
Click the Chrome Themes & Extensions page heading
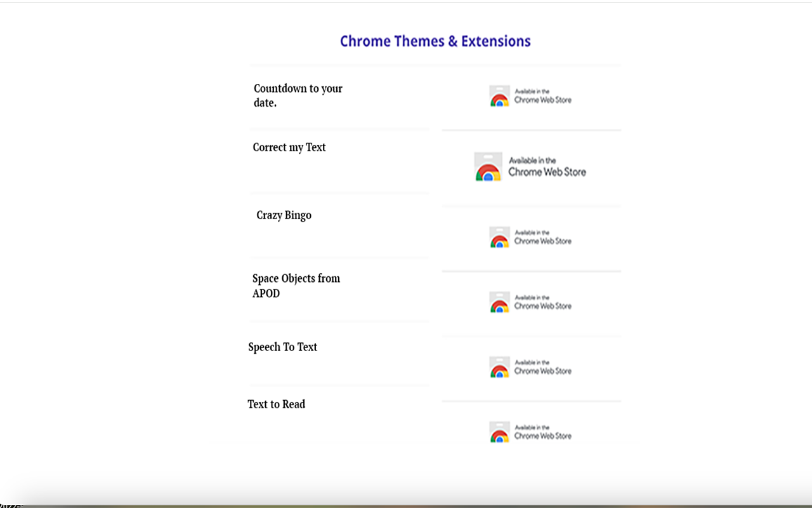pos(435,41)
